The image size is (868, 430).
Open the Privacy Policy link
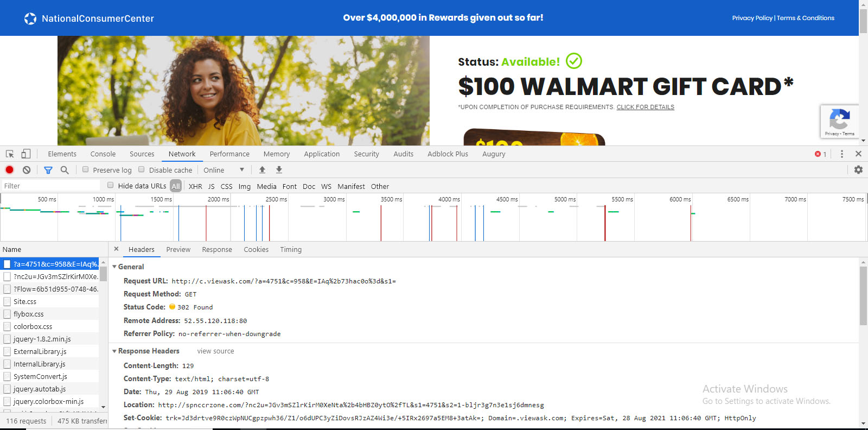(x=752, y=18)
